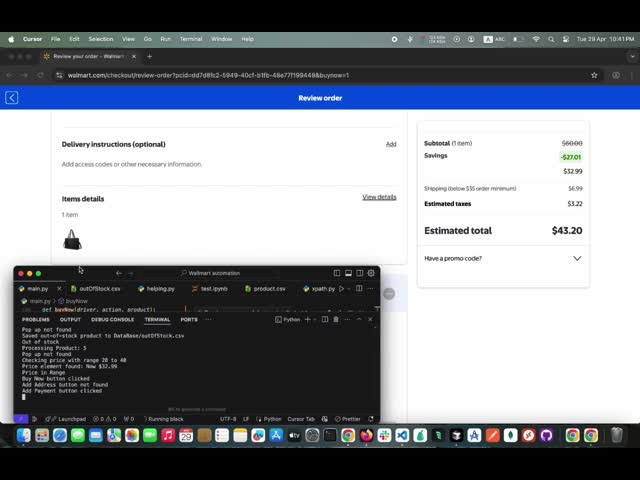
Task: Select the Python language mode in the status bar
Action: pyautogui.click(x=269, y=419)
